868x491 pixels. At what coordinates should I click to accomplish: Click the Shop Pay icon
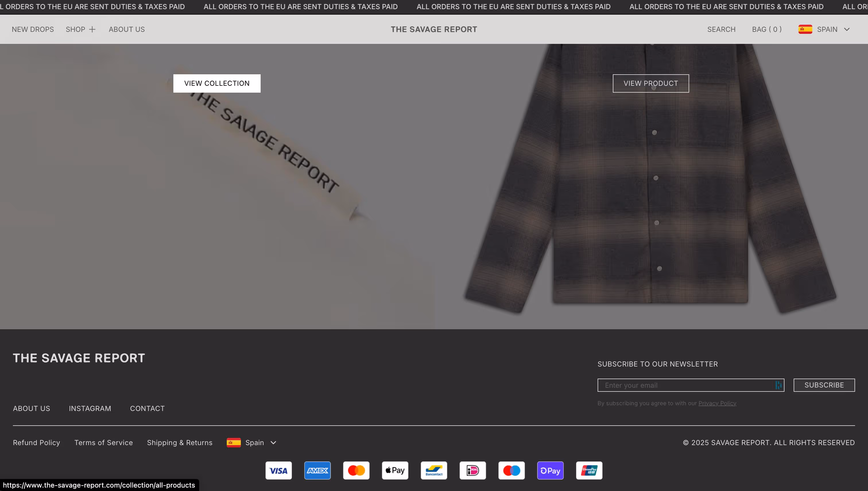(x=550, y=470)
